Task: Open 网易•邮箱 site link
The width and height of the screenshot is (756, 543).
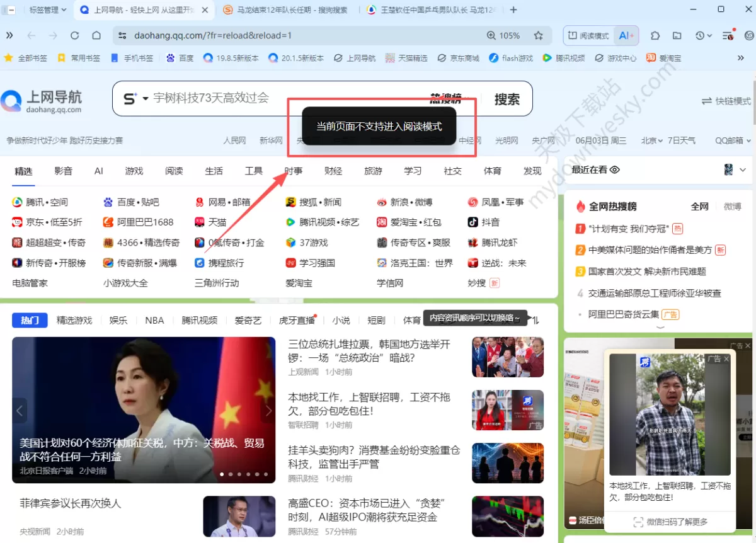Action: [x=222, y=202]
